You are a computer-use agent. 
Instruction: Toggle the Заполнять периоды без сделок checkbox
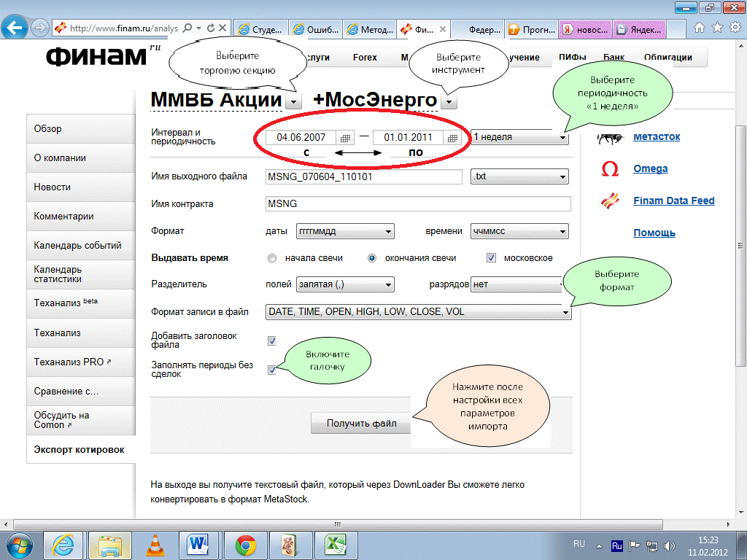point(272,370)
